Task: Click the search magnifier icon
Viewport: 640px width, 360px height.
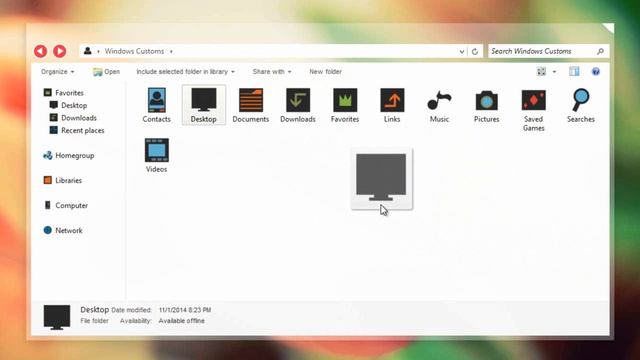Action: point(600,51)
